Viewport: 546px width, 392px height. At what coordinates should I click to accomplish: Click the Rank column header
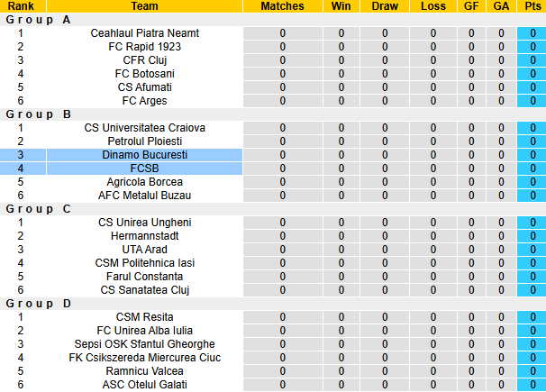click(x=21, y=6)
